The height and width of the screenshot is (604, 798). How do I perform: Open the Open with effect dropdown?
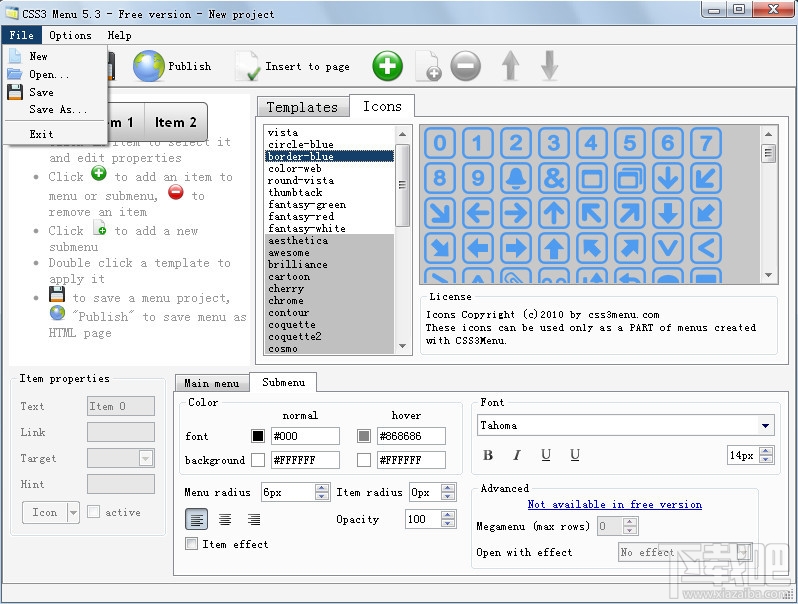744,552
